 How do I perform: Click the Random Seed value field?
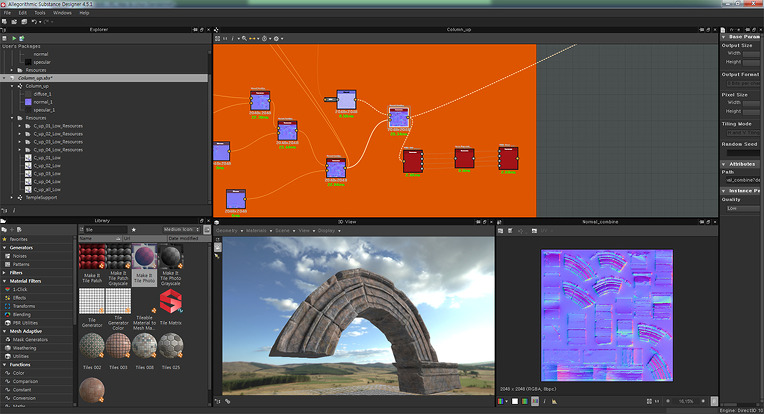[x=743, y=153]
